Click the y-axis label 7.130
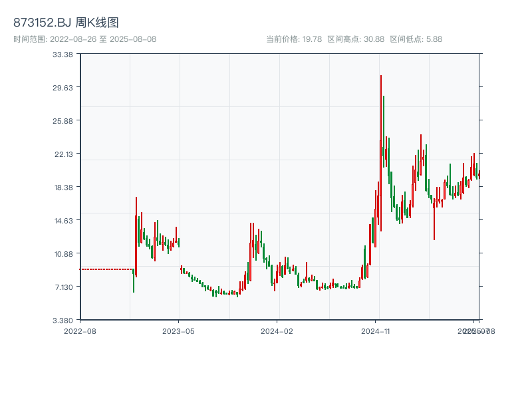 coord(64,287)
